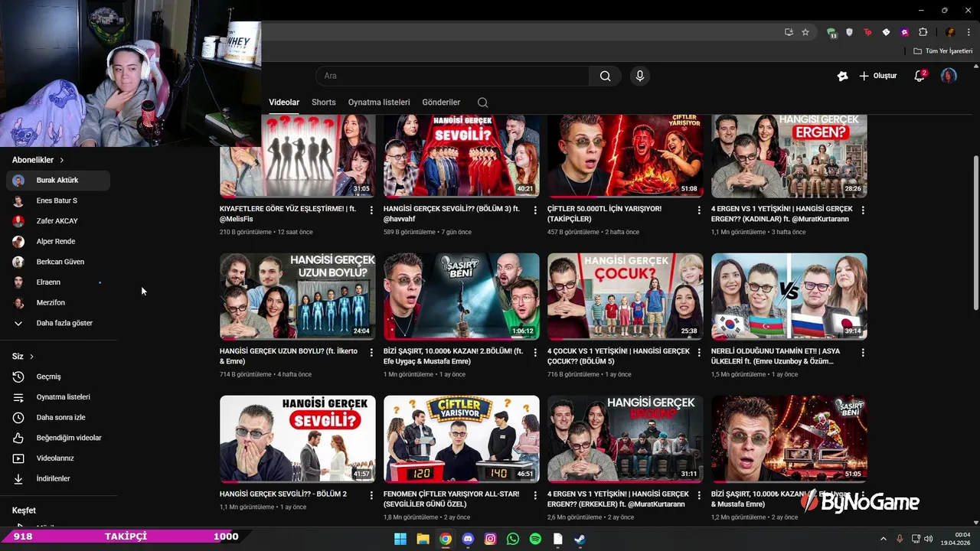
Task: Open Beğendiğim videolar thumbs-up item
Action: click(x=58, y=438)
